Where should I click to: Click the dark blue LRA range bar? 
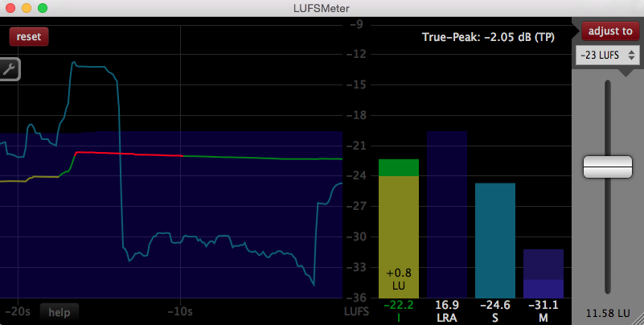pyautogui.click(x=447, y=215)
